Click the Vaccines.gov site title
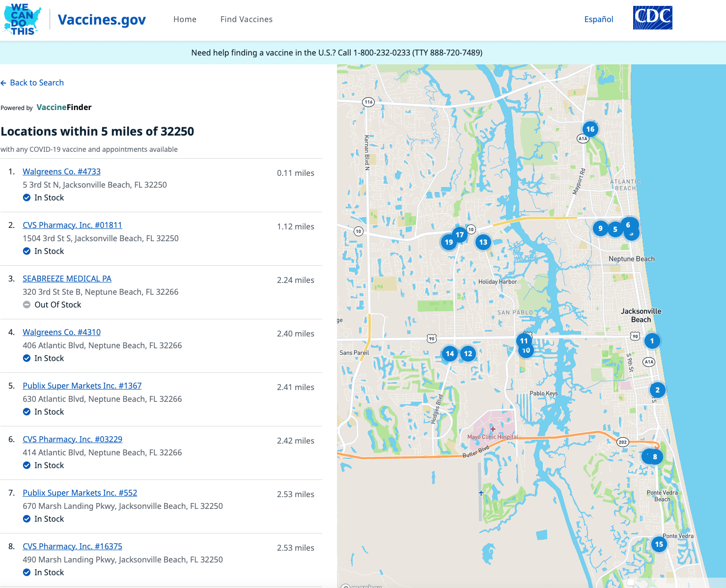Image resolution: width=726 pixels, height=588 pixels. click(x=102, y=20)
